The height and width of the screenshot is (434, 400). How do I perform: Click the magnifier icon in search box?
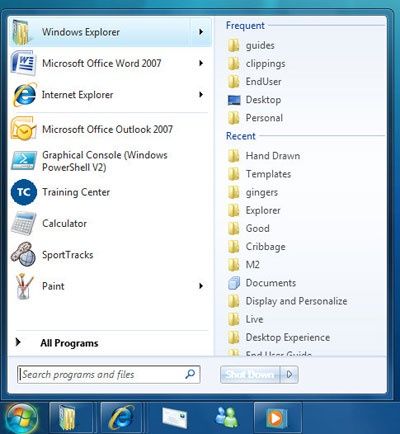pyautogui.click(x=190, y=374)
